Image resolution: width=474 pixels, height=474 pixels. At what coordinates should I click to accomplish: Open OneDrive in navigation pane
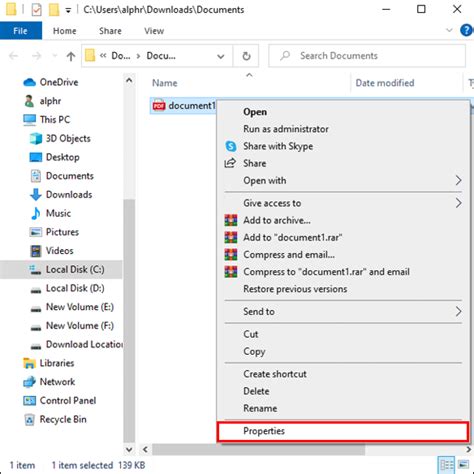point(59,82)
